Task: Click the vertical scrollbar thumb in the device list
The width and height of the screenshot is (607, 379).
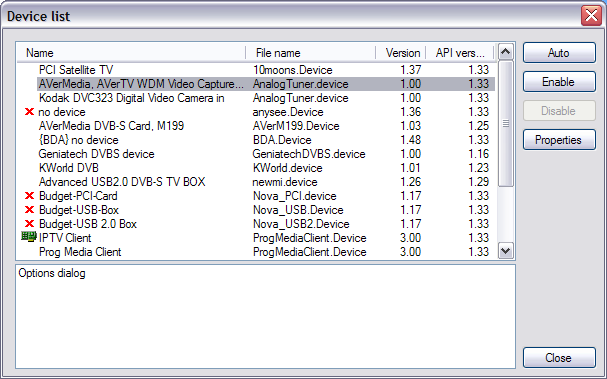Action: pyautogui.click(x=506, y=123)
